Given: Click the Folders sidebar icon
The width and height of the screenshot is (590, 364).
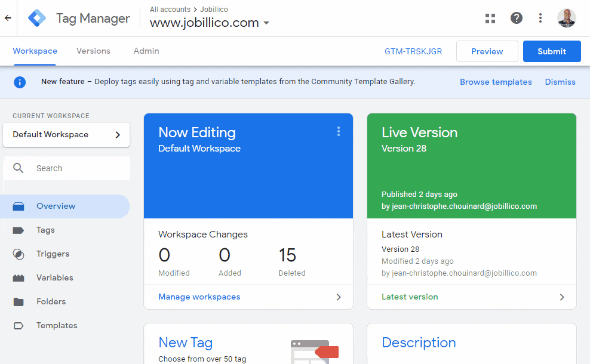Looking at the screenshot, I should pos(19,301).
